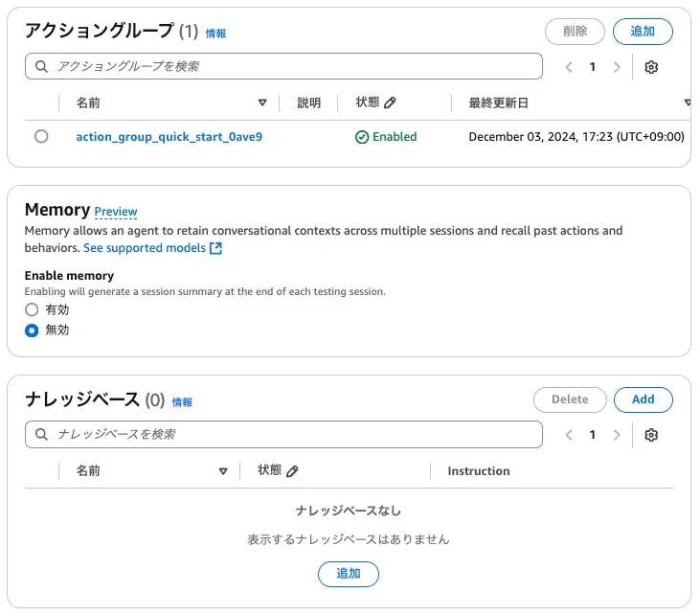This screenshot has height=615, width=700.
Task: Enable memory with 有効 radio
Action: point(32,309)
